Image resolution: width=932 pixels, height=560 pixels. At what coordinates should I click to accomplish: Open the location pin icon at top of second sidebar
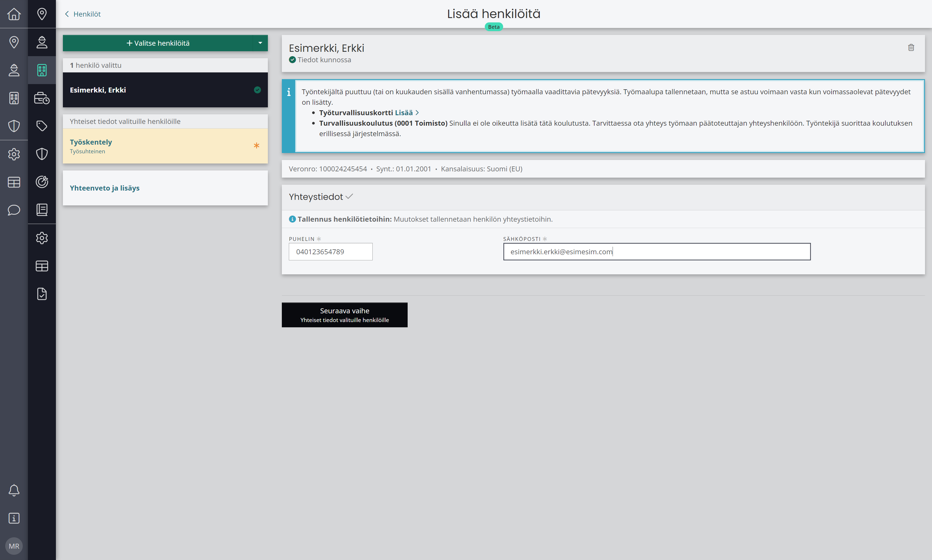[x=42, y=14]
